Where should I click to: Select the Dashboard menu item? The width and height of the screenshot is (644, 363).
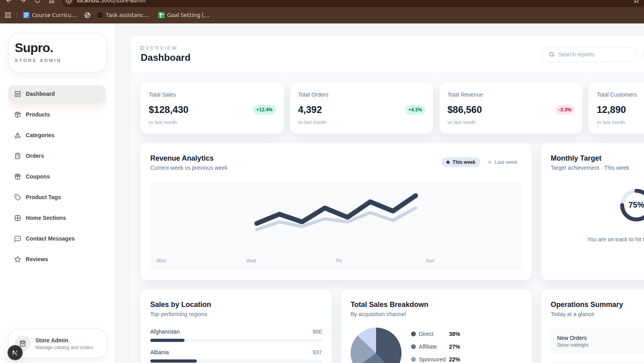tap(57, 94)
